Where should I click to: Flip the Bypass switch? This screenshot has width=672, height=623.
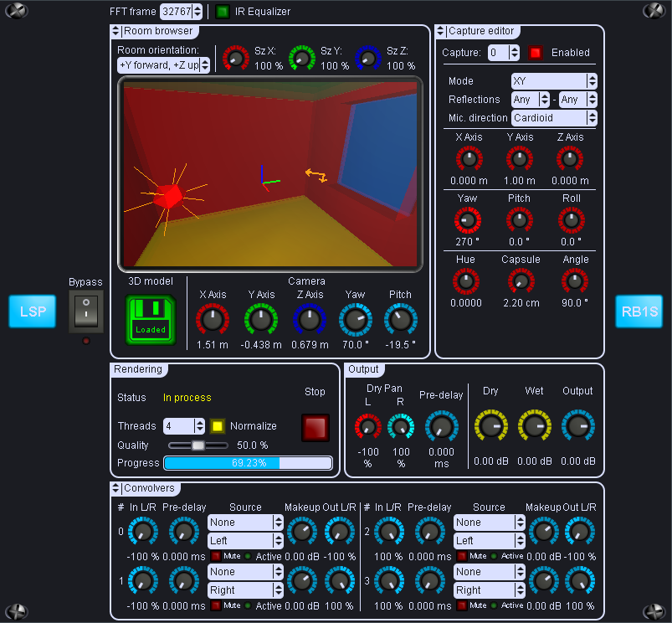[86, 311]
